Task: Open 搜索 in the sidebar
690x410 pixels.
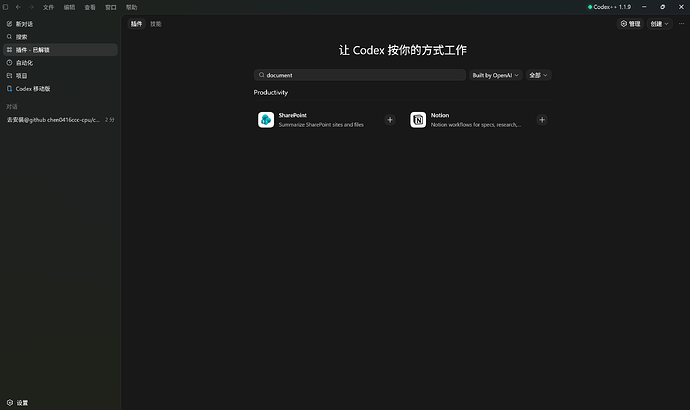Action: pyautogui.click(x=60, y=37)
